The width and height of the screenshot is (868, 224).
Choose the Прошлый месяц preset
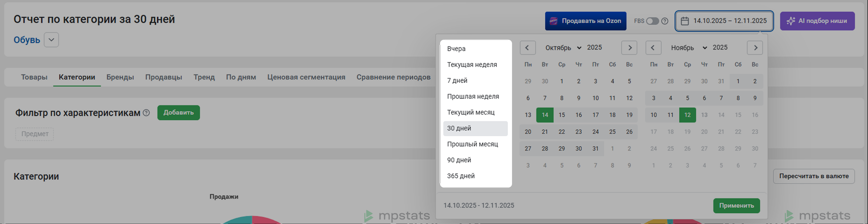tap(472, 144)
